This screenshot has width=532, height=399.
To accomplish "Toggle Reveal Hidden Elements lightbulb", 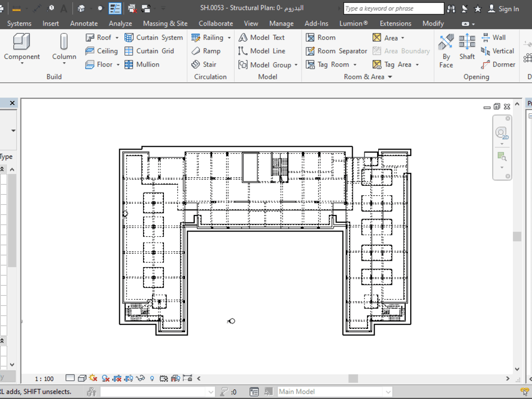I will [x=152, y=378].
